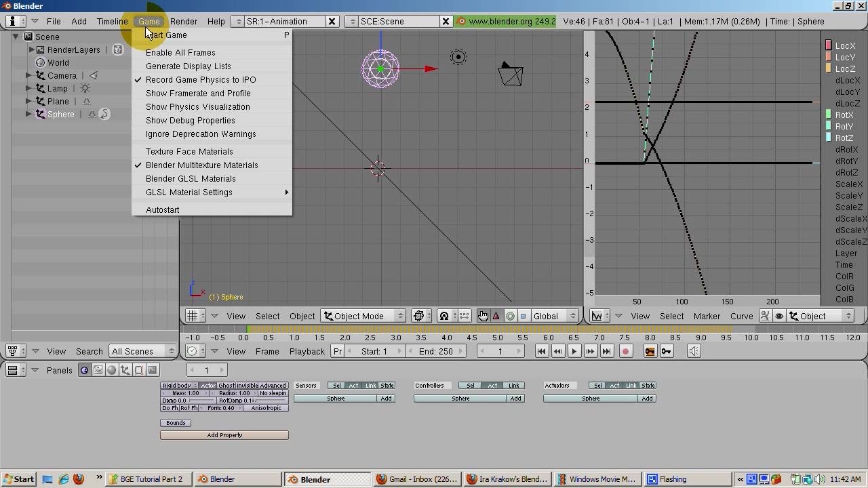The width and height of the screenshot is (868, 488).
Task: Open the Firefox icon in the taskbar quick launch
Action: pos(78,479)
